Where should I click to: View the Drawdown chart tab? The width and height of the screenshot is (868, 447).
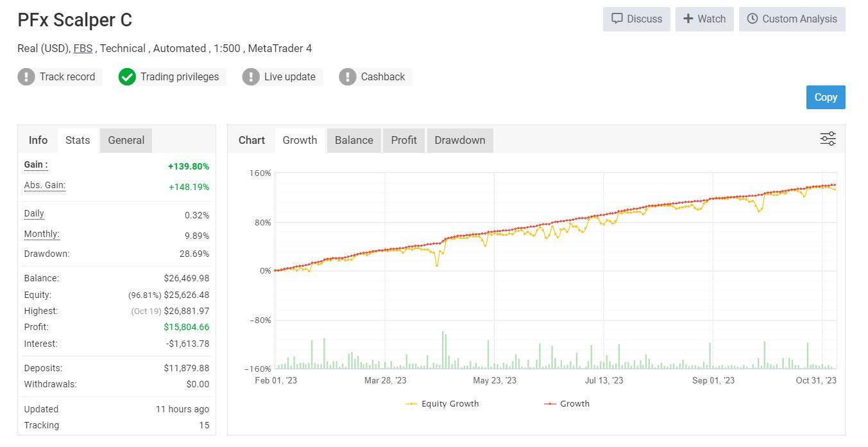(459, 140)
